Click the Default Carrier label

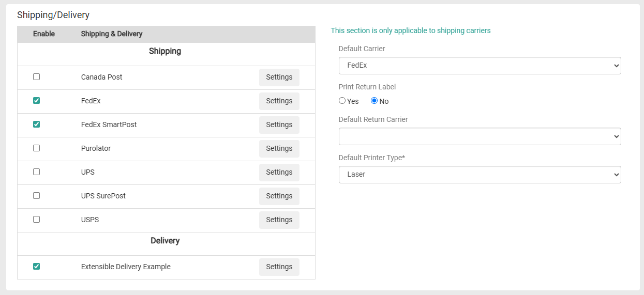362,49
